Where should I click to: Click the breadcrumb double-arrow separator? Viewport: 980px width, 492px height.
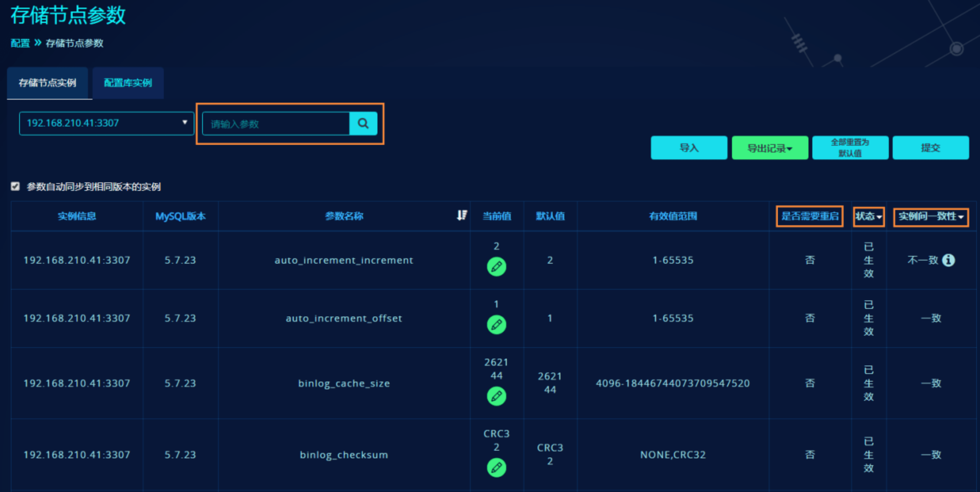(38, 43)
